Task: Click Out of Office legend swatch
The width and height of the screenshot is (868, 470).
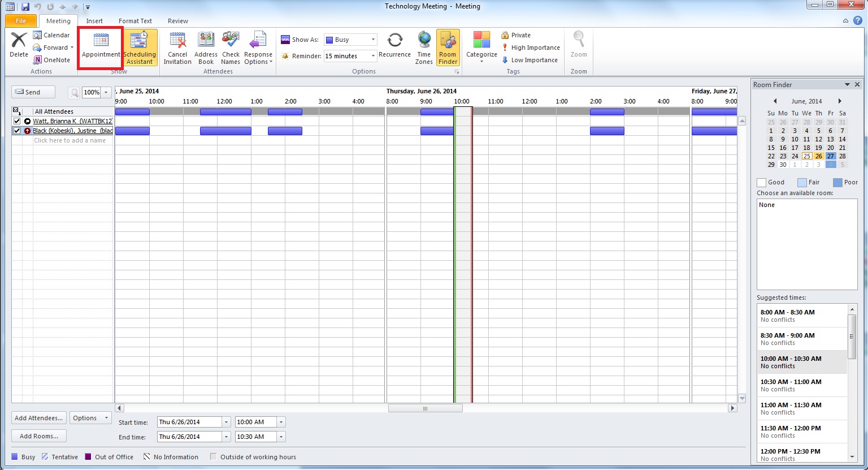Action: [x=88, y=456]
